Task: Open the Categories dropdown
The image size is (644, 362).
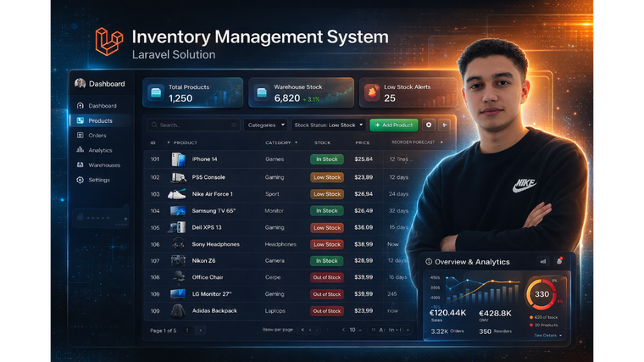Action: (266, 125)
